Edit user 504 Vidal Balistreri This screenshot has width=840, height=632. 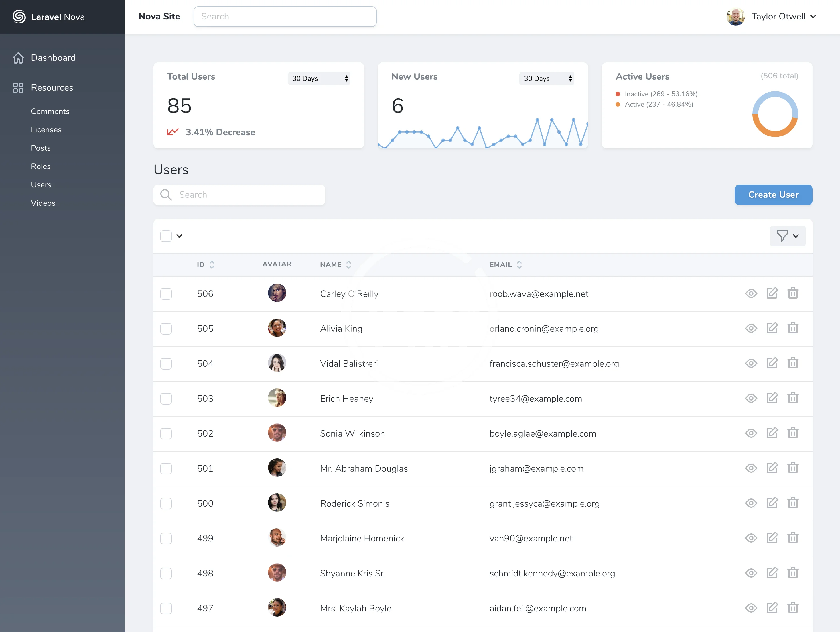[x=772, y=363]
